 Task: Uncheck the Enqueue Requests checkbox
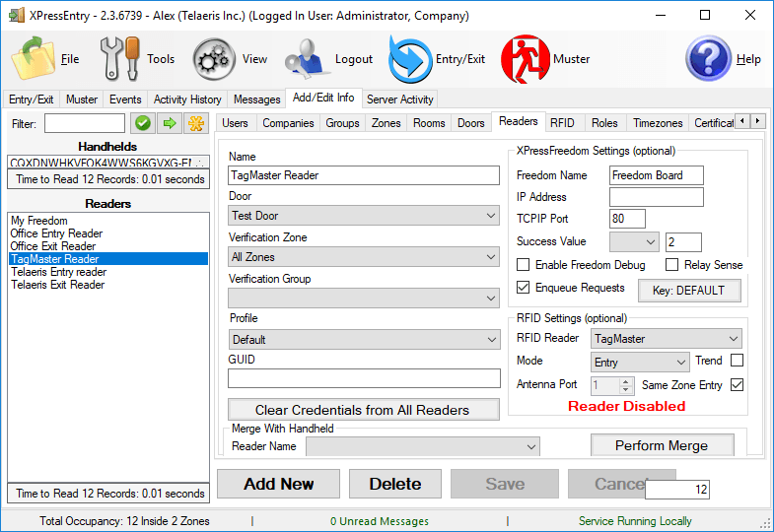[523, 287]
